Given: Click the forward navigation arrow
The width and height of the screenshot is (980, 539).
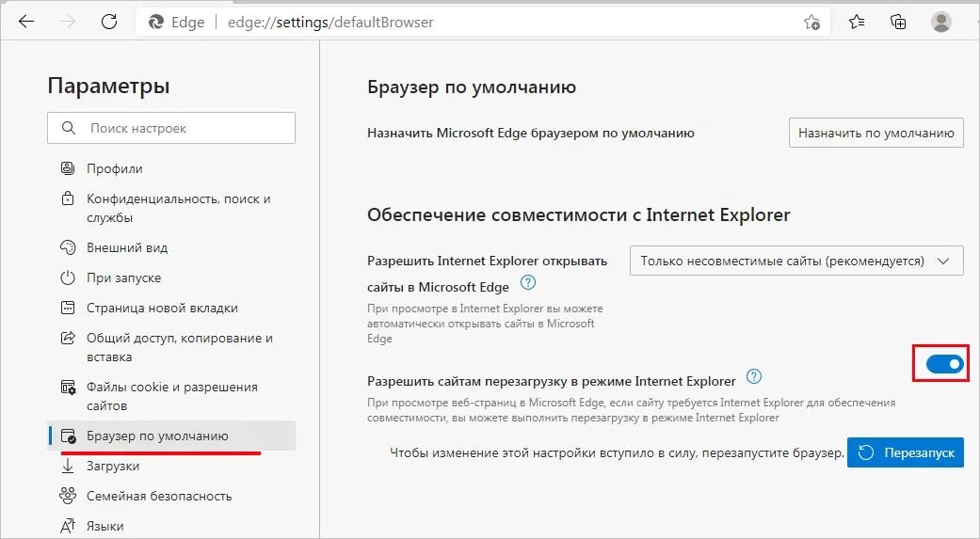Looking at the screenshot, I should pos(68,22).
